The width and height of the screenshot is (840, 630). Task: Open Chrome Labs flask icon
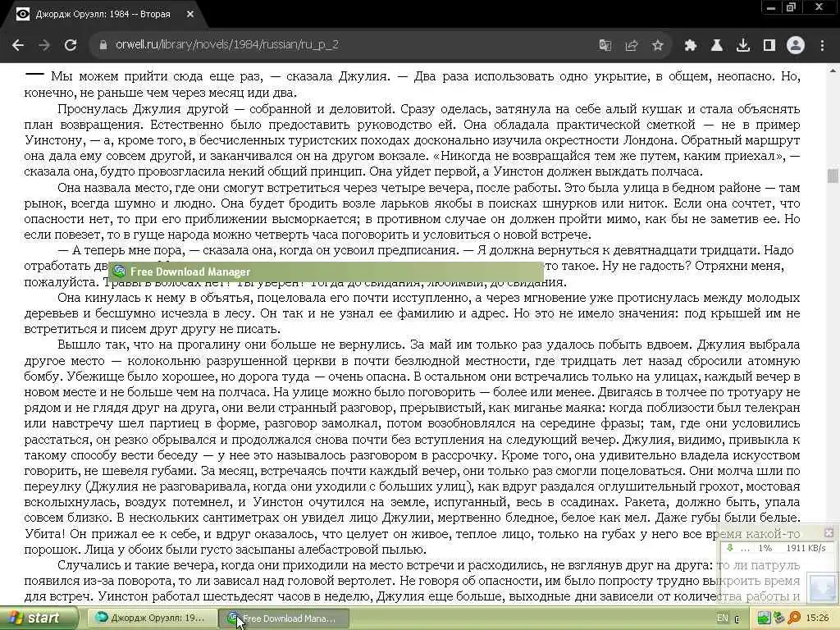pos(716,45)
